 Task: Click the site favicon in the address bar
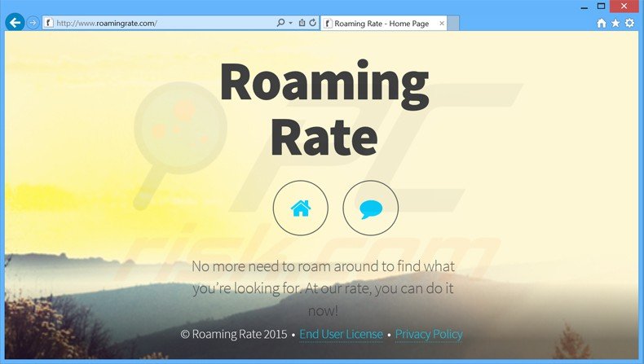pyautogui.click(x=50, y=24)
